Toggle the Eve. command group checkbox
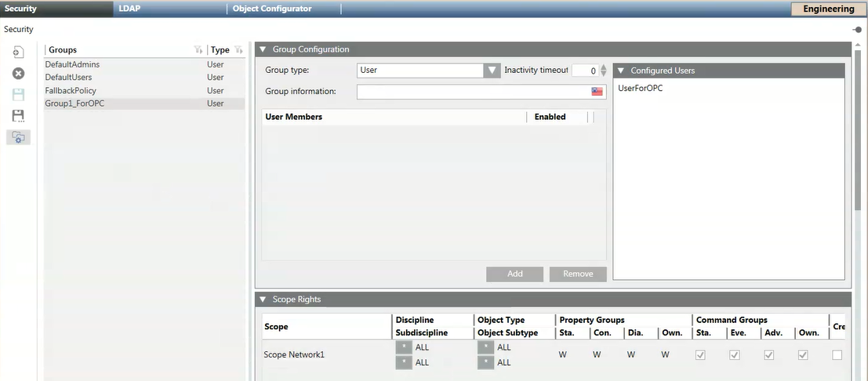The width and height of the screenshot is (868, 381). [734, 355]
